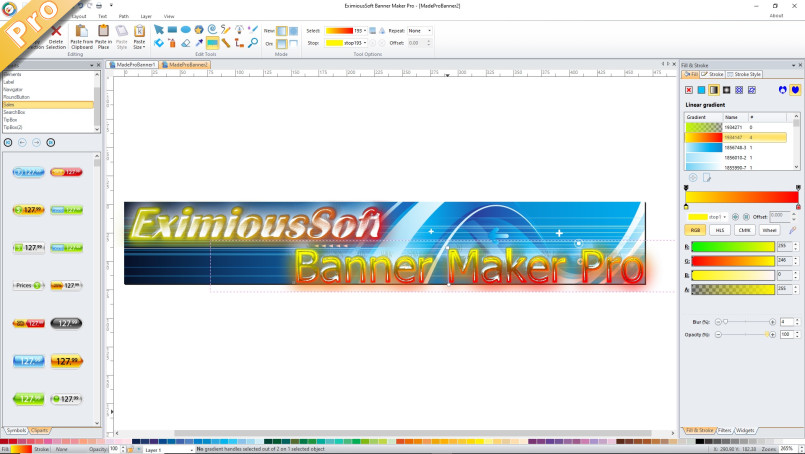Switch to Wheel color mode
Screen dimensions: 805x454
pos(769,230)
